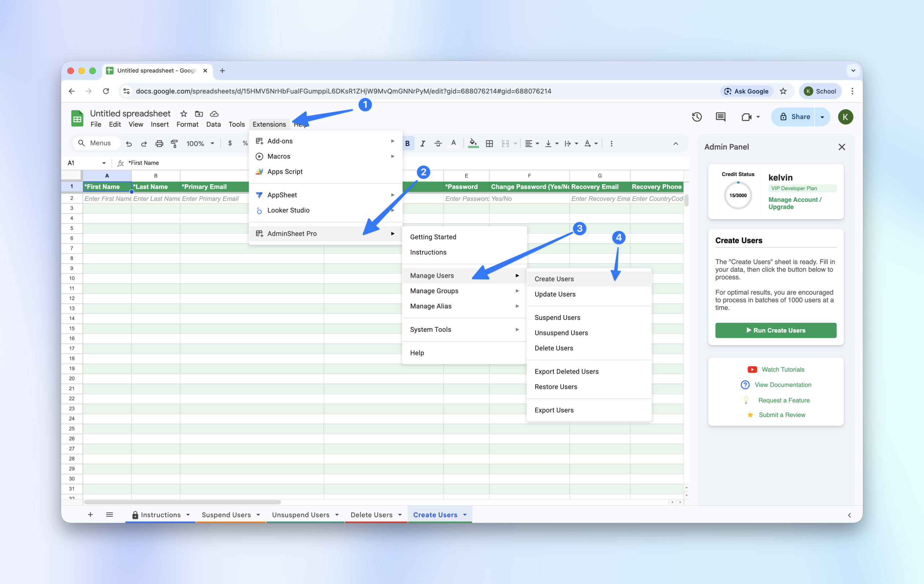Click the undo arrow icon
The image size is (924, 584).
[x=129, y=144]
